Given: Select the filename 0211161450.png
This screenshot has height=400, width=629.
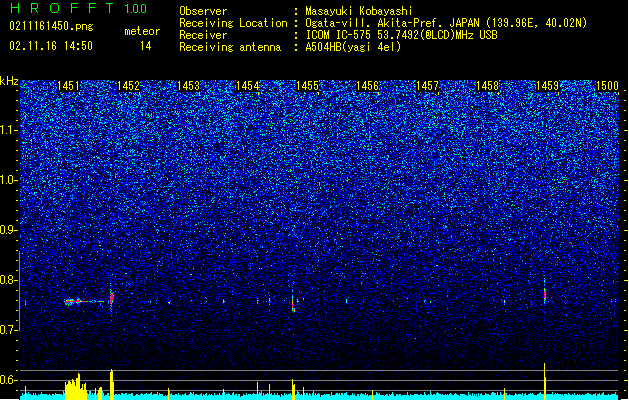Looking at the screenshot, I should click(x=51, y=27).
